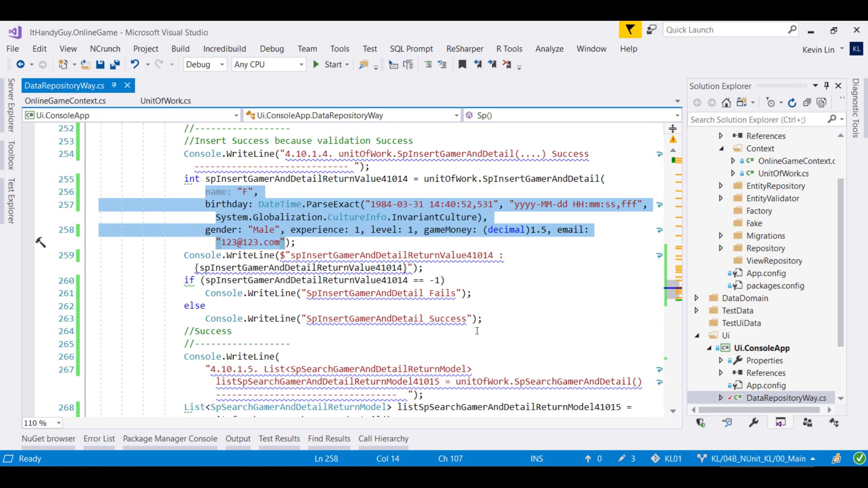Toggle auto-hide pin on Solution Explorer
This screenshot has height=488, width=868.
[x=827, y=85]
